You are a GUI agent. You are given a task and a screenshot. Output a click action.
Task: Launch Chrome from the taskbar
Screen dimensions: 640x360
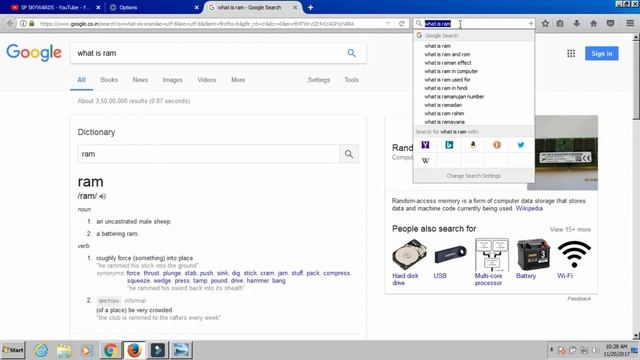pos(110,350)
